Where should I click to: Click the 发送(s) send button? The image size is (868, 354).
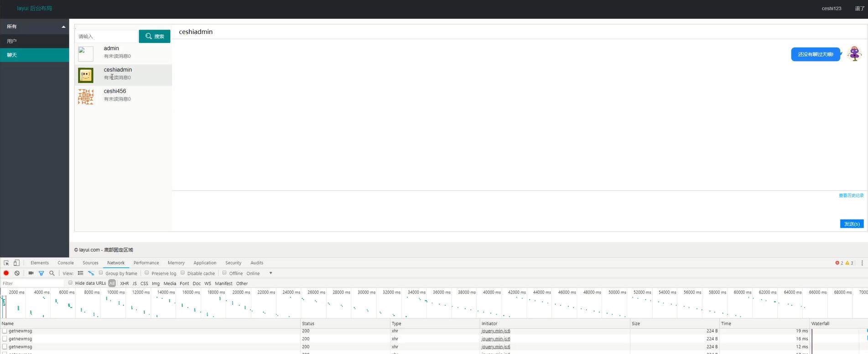click(852, 224)
